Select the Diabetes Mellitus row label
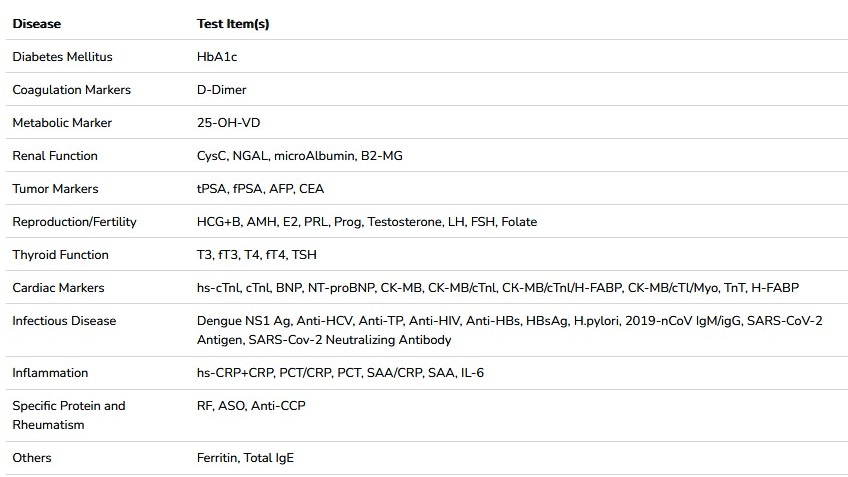This screenshot has width=848, height=477. click(x=62, y=57)
